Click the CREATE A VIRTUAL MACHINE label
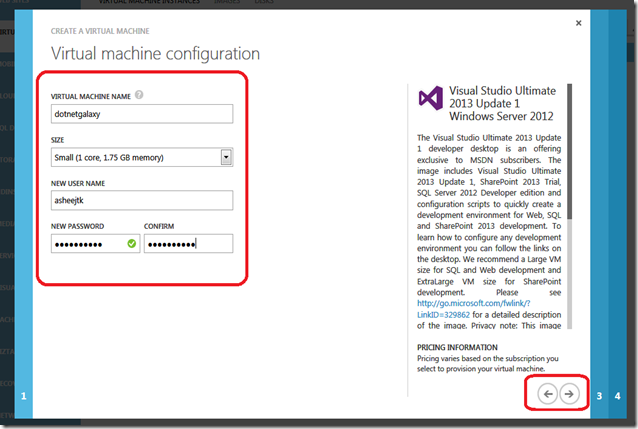 100,31
